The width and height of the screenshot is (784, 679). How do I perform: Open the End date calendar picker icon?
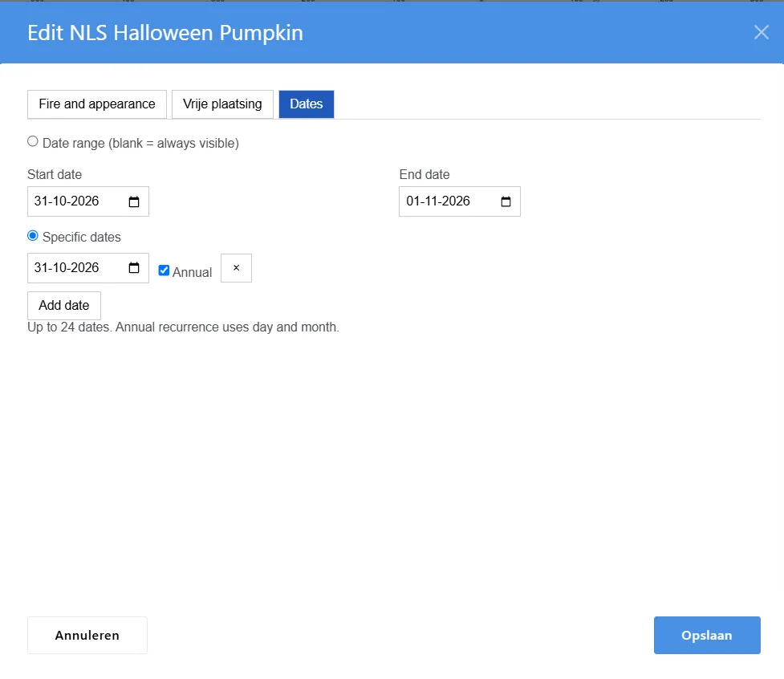pos(506,201)
